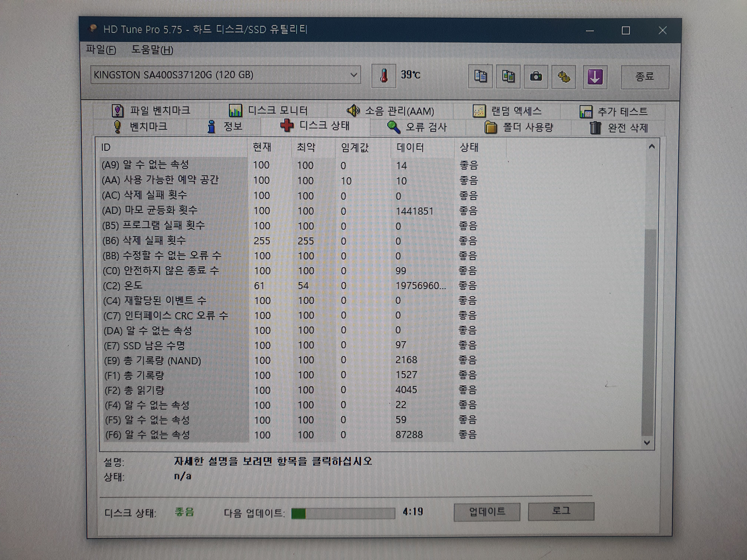Click the 종료 exit button
The image size is (747, 560).
(645, 77)
